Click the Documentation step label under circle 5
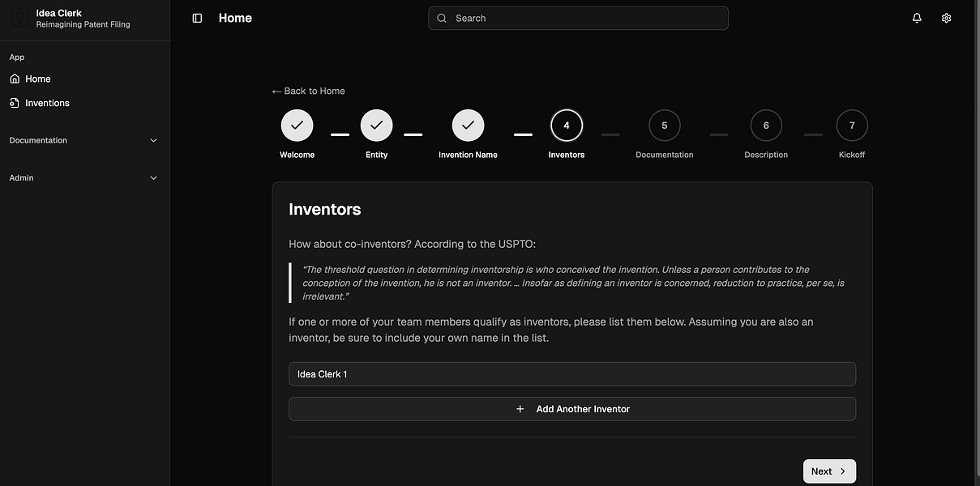This screenshot has height=486, width=980. 665,155
